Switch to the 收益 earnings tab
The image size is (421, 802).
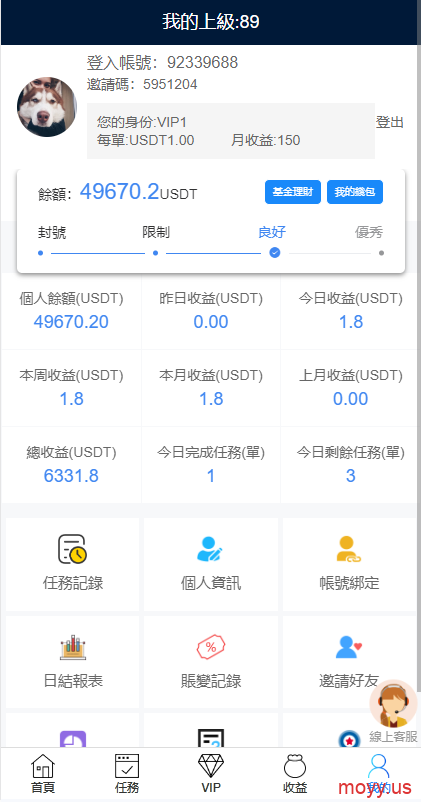click(295, 774)
